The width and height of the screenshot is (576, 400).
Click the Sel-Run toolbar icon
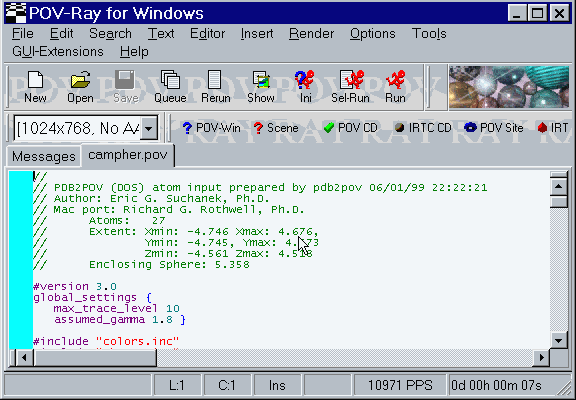coord(350,87)
